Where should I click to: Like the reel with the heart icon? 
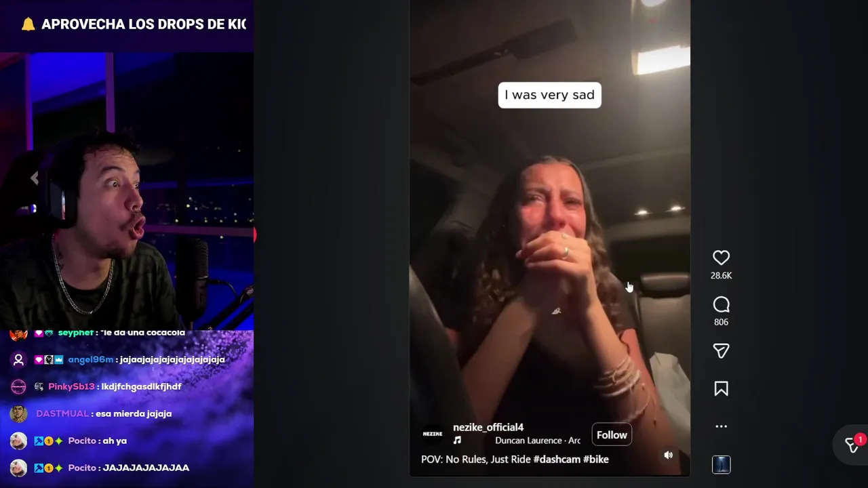point(721,258)
